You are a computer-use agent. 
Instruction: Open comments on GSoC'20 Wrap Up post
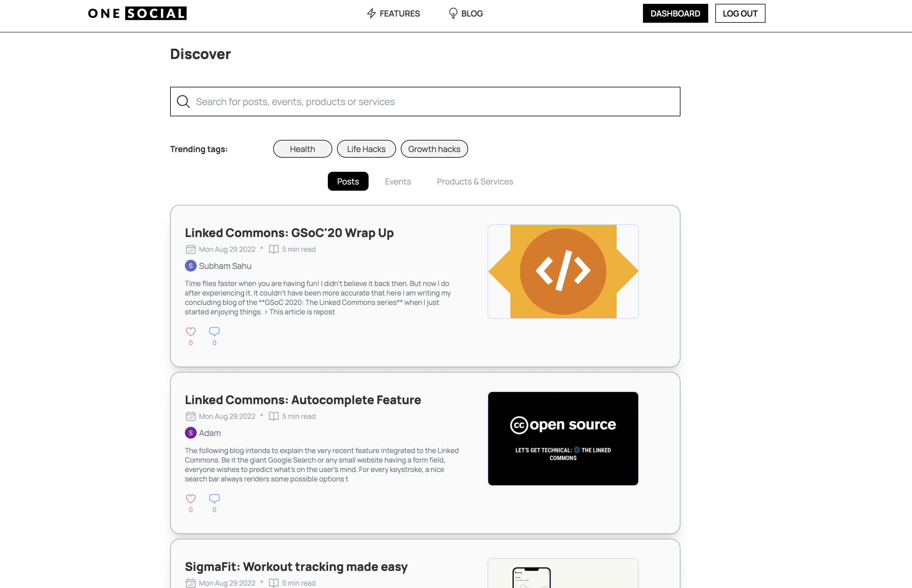tap(214, 331)
